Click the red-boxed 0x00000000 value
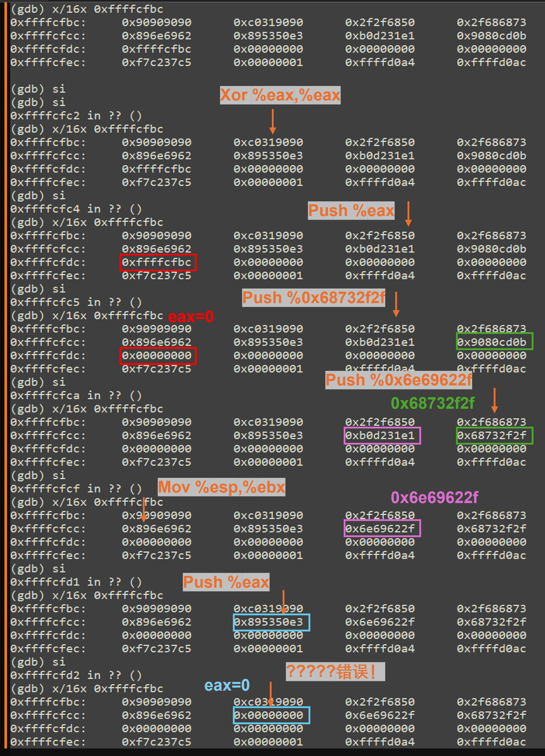 [157, 356]
